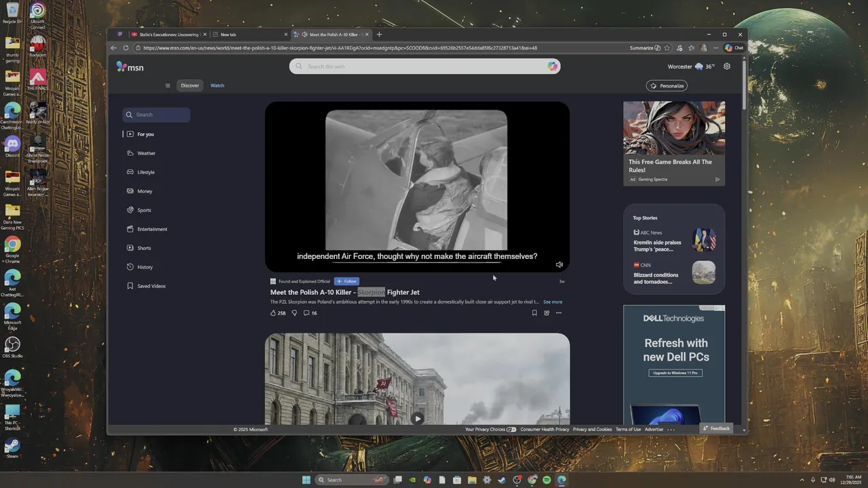Open the Microsoft Edge taskbar icon
This screenshot has width=868, height=488.
561,480
